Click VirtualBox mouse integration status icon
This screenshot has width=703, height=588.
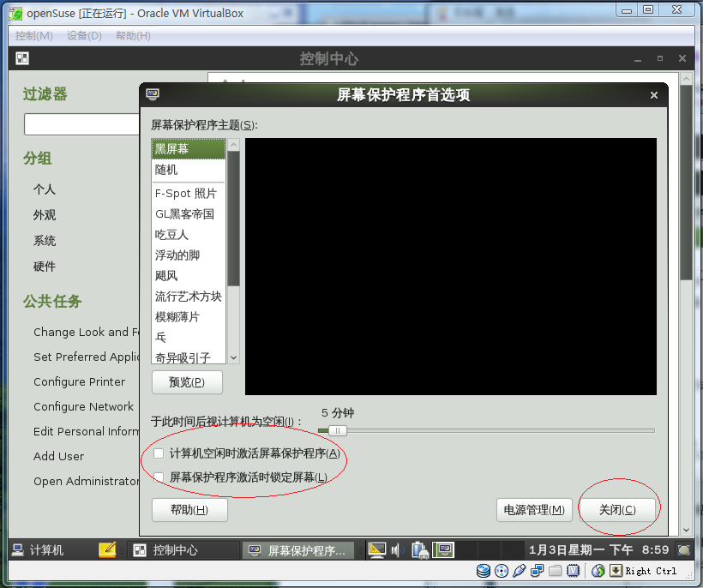pyautogui.click(x=598, y=571)
